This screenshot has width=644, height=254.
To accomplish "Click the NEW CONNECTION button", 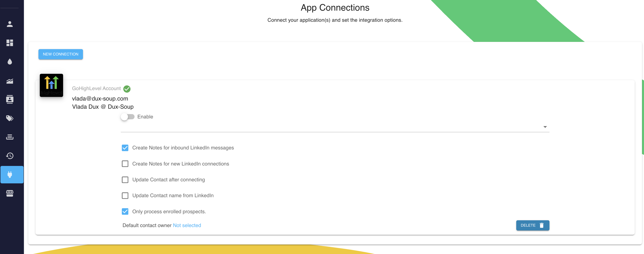I will click(61, 54).
